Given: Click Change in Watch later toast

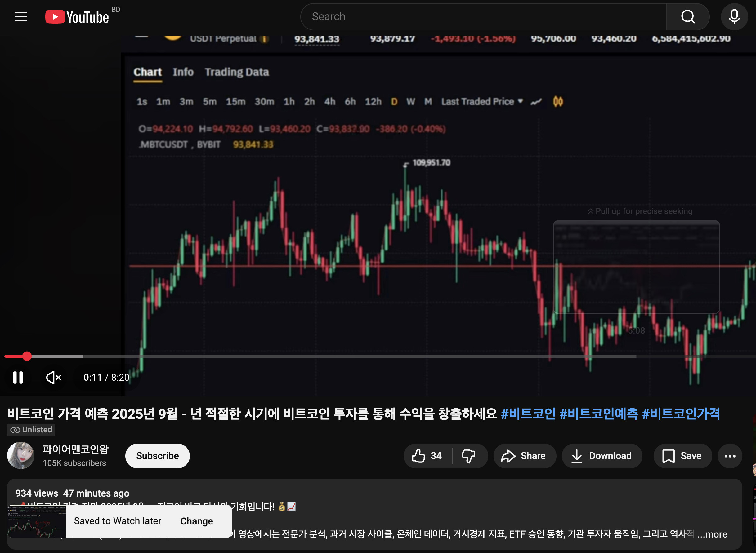Looking at the screenshot, I should pos(197,521).
